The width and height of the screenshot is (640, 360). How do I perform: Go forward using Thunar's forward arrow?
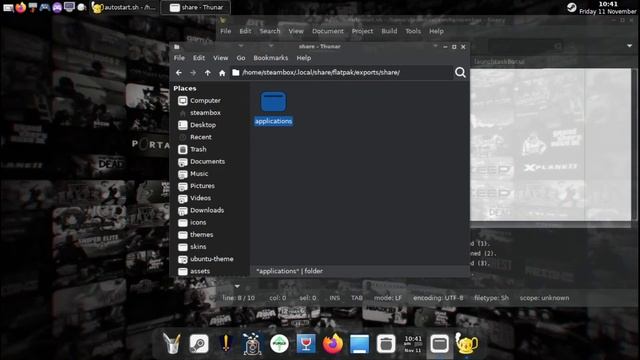tap(193, 73)
